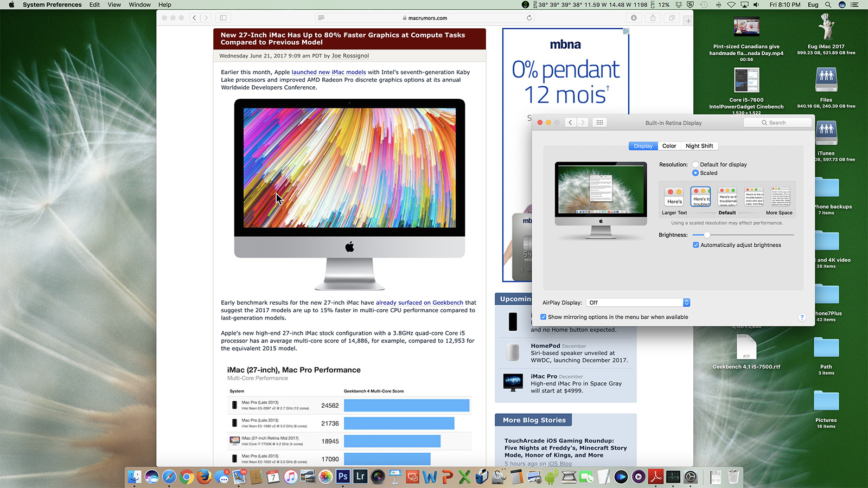The width and height of the screenshot is (868, 488).
Task: Open Safari tab overview button
Action: tap(672, 18)
